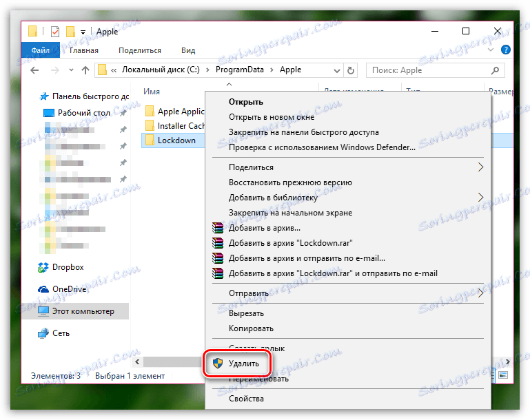Switch to the Вид ribbon tab
Image resolution: width=530 pixels, height=420 pixels.
(188, 50)
